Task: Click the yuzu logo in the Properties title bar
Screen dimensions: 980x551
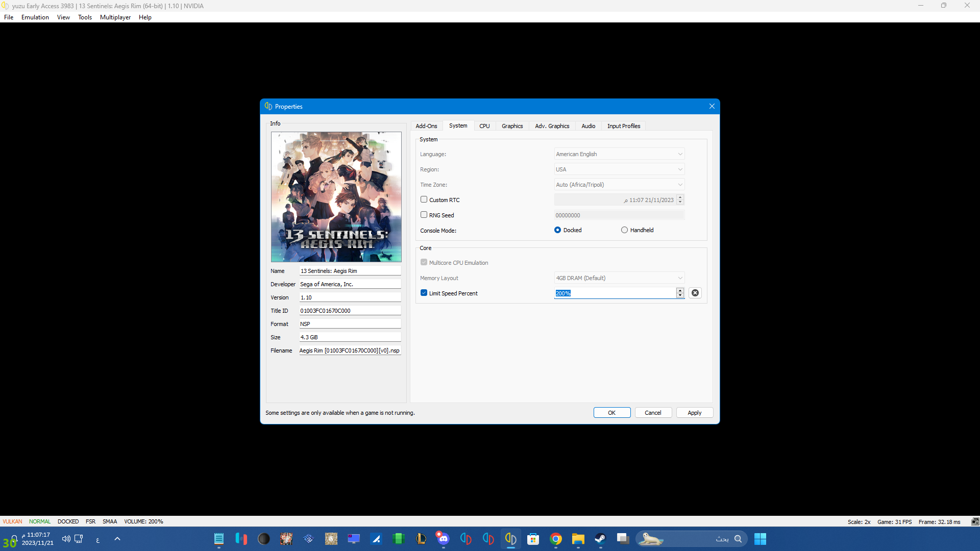Action: [x=268, y=106]
